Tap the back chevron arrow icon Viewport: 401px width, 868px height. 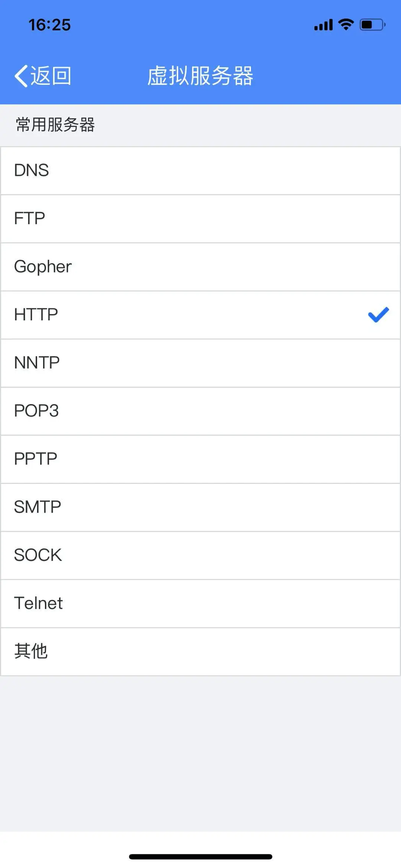(22, 76)
